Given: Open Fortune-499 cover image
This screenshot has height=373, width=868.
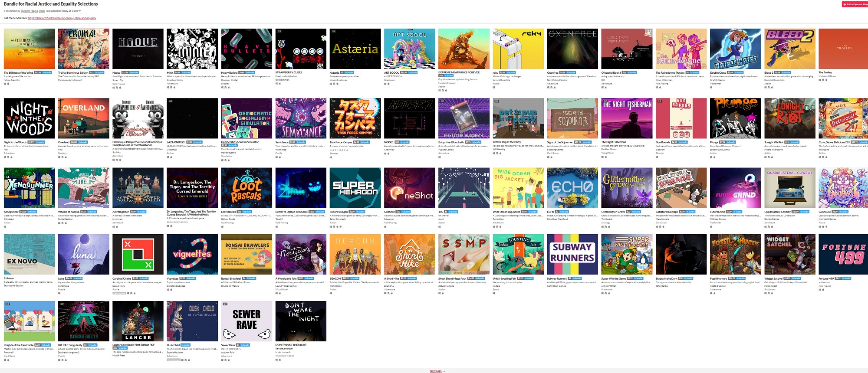Looking at the screenshot, I should 843,255.
